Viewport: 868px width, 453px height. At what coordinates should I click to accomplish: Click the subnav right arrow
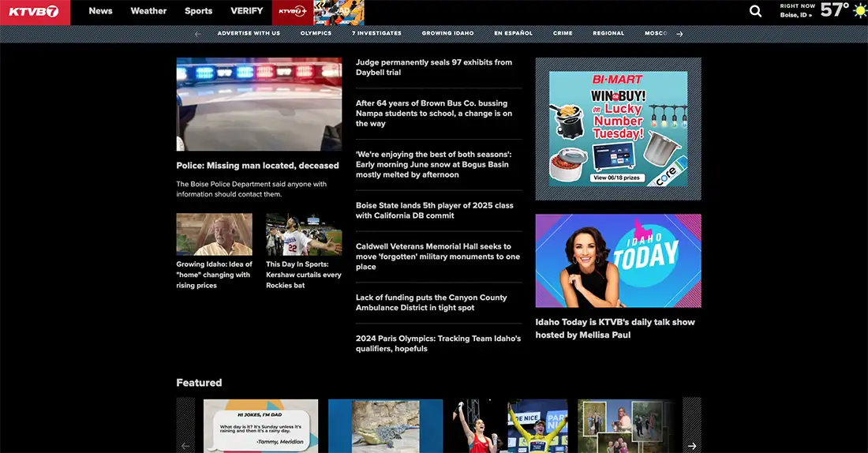coord(679,34)
